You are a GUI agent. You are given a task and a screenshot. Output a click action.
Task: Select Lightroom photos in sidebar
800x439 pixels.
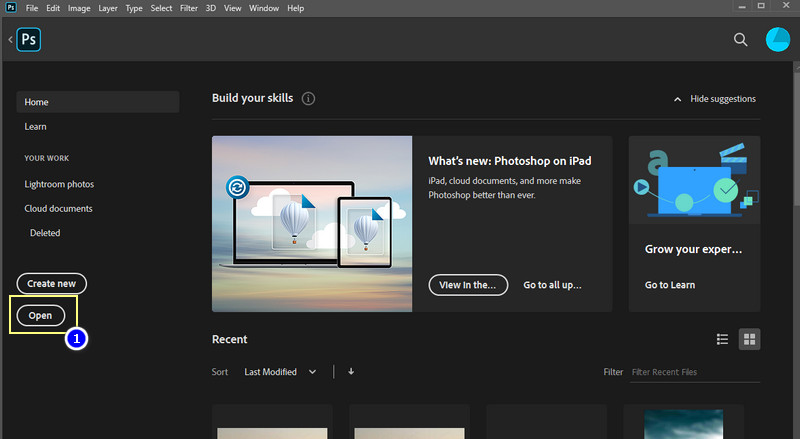59,184
